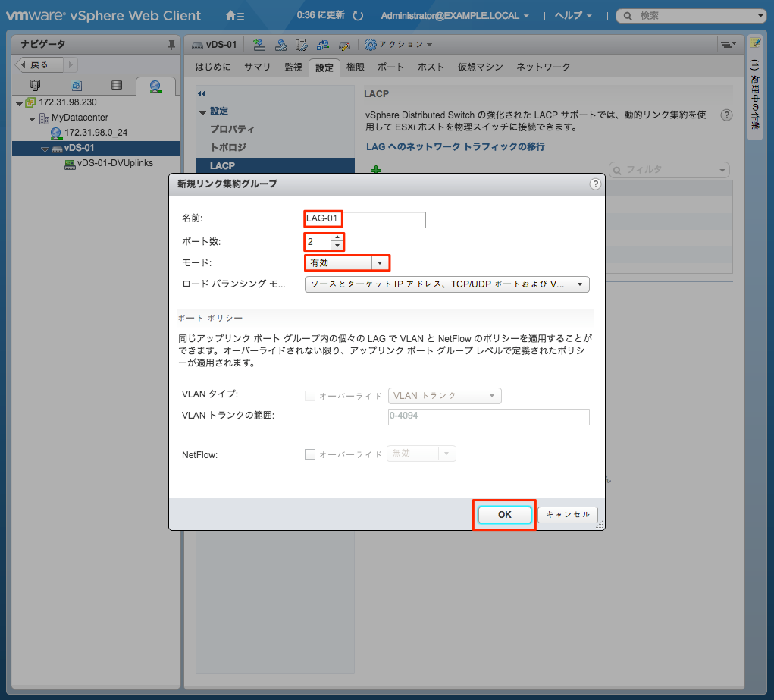The image size is (774, 700).
Task: Switch to the ポート tab
Action: pyautogui.click(x=390, y=67)
